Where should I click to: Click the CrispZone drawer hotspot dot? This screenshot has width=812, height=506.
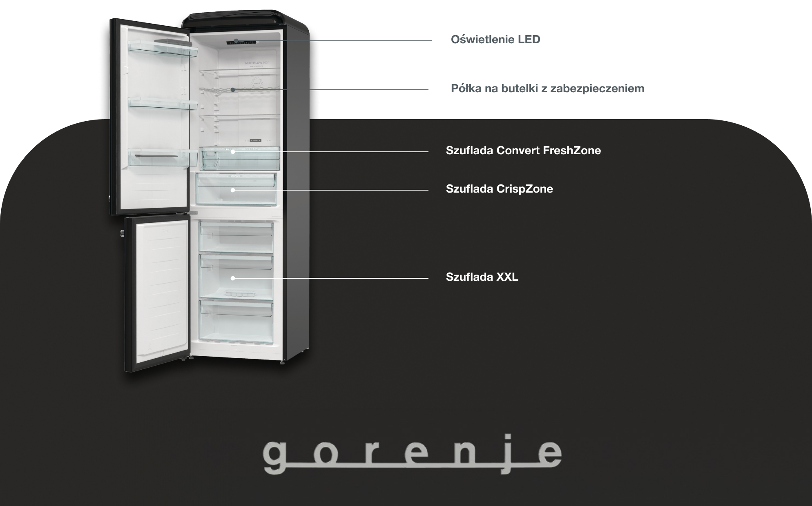click(232, 190)
